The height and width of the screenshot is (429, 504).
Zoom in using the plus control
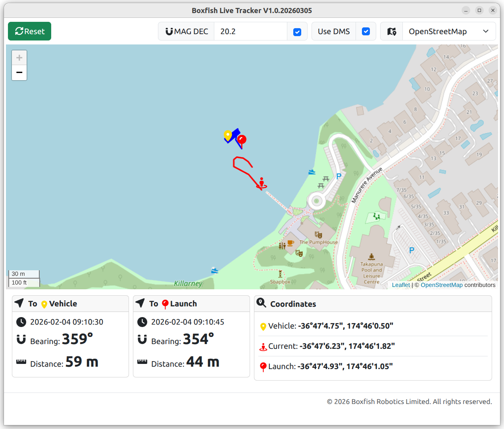point(19,57)
